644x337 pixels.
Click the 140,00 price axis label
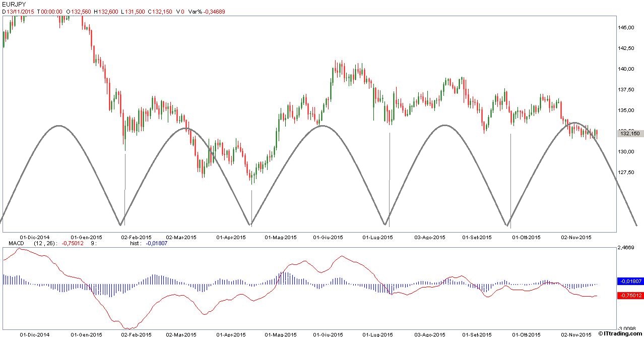[x=627, y=69]
